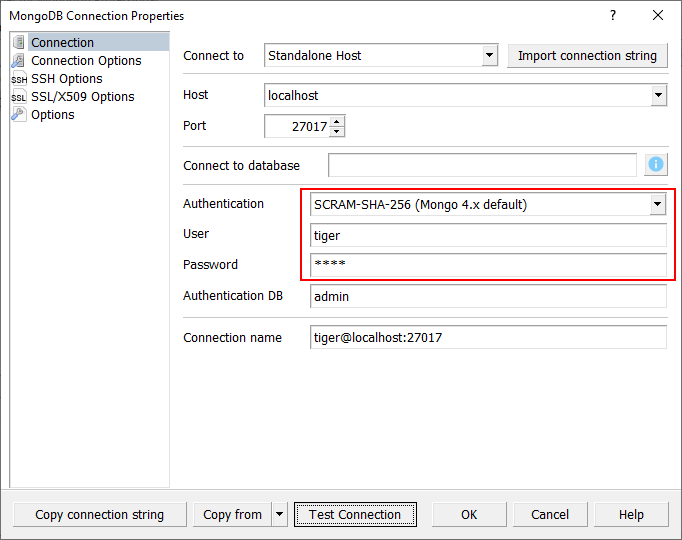Image resolution: width=682 pixels, height=540 pixels.
Task: Click the Options wrench icon
Action: [x=19, y=115]
